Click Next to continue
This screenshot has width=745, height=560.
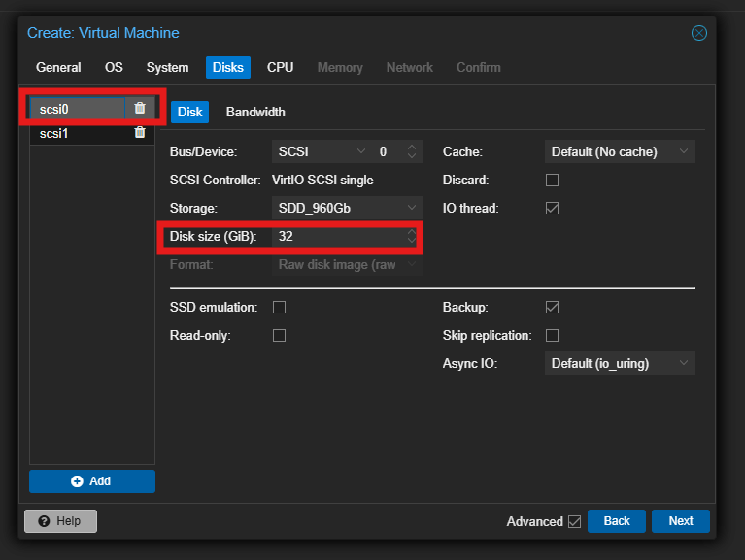point(680,521)
